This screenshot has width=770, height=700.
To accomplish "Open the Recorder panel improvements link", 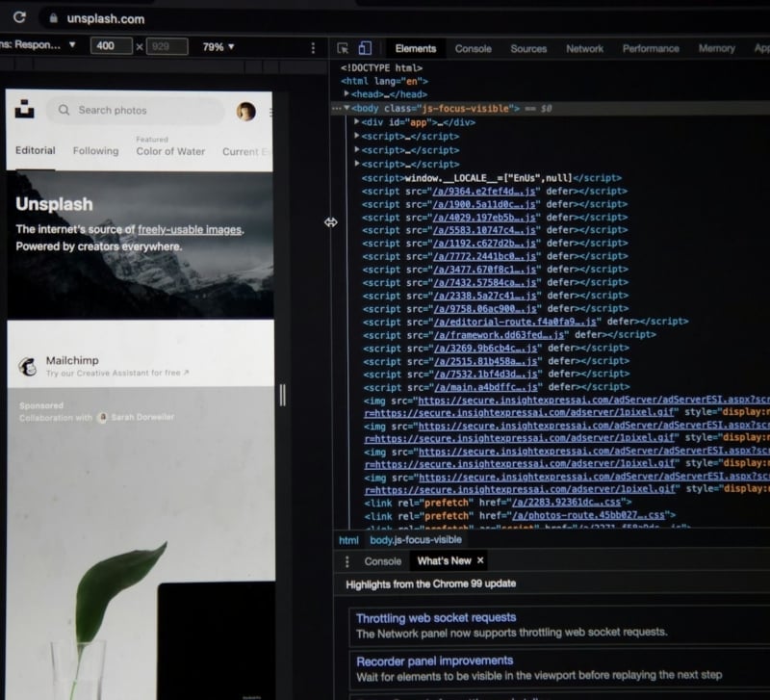I will point(435,661).
